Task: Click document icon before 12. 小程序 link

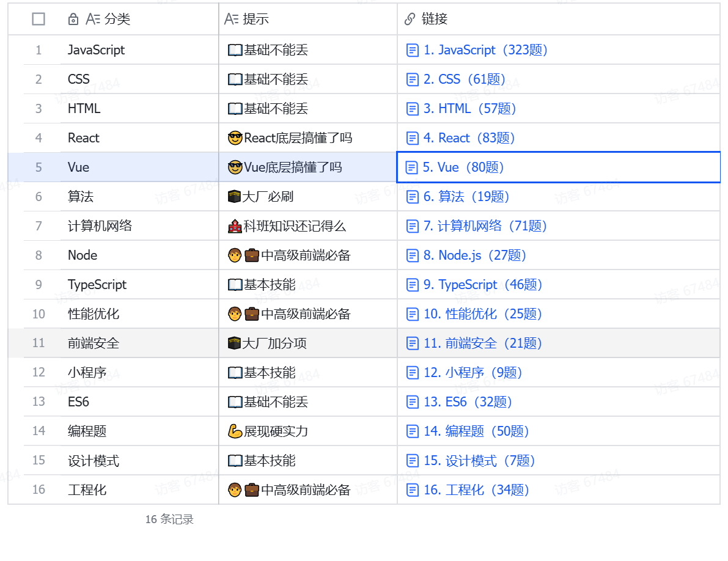Action: [412, 373]
